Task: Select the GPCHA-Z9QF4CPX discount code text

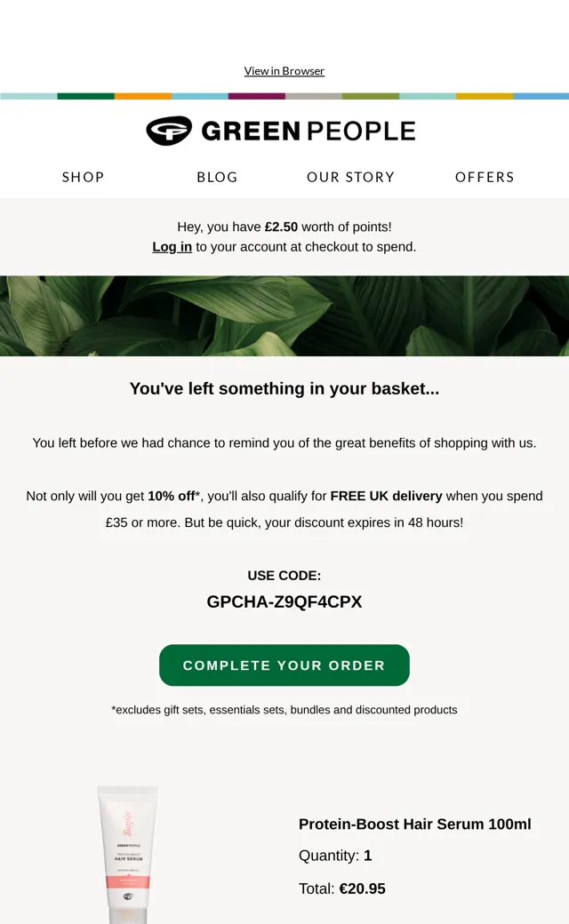Action: click(x=284, y=601)
